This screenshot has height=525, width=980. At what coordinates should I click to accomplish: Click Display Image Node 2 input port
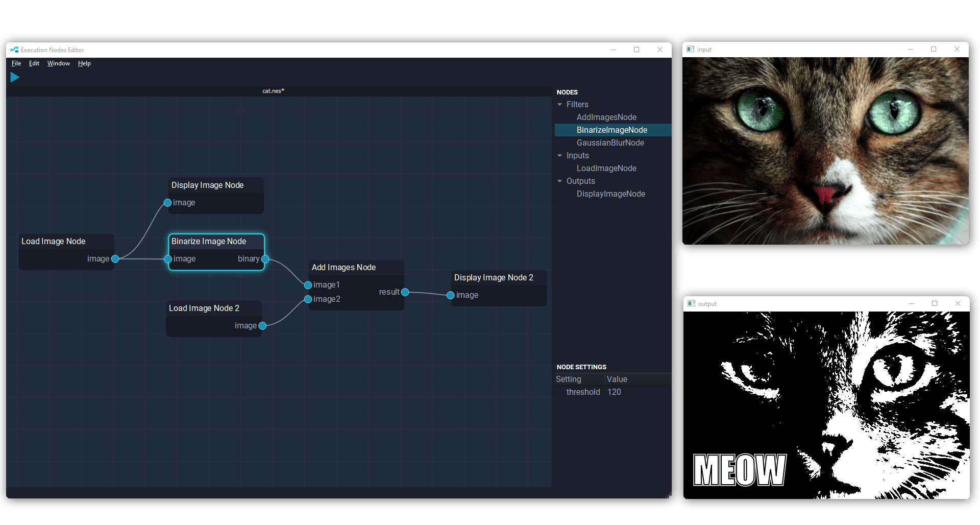450,295
